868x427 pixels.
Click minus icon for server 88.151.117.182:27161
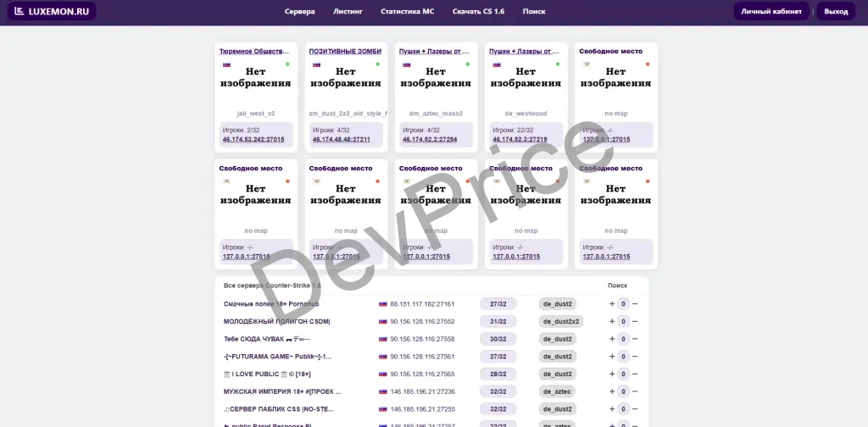(x=635, y=303)
